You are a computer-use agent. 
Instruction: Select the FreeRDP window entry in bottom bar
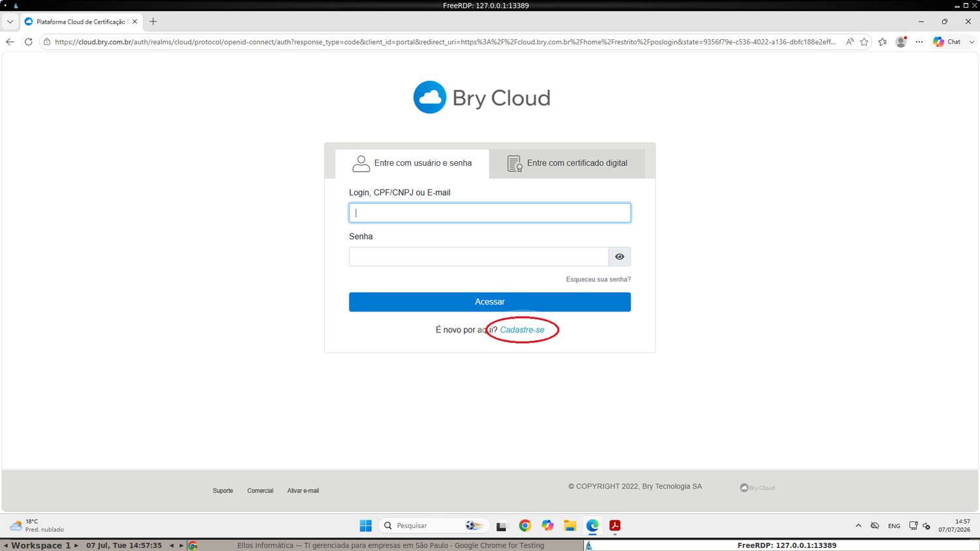[x=781, y=545]
